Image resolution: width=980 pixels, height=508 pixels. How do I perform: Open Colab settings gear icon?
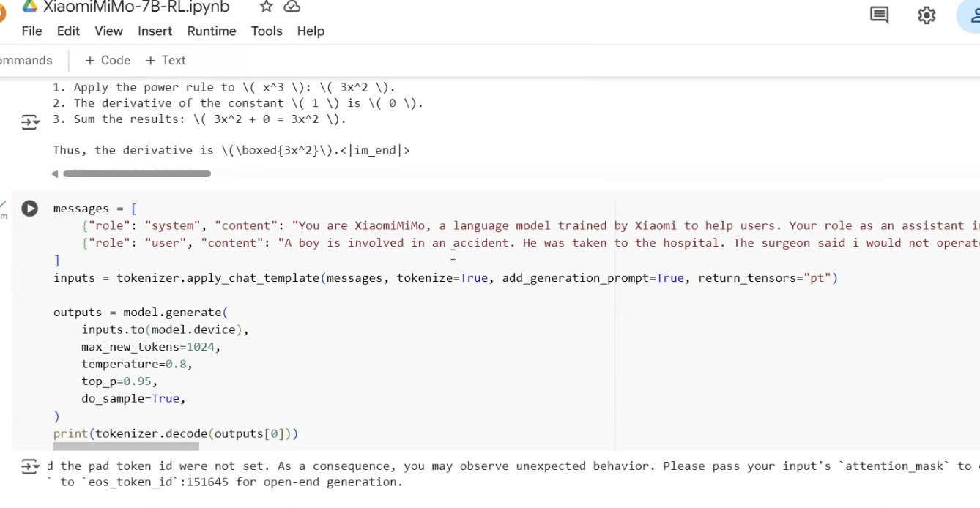[927, 15]
